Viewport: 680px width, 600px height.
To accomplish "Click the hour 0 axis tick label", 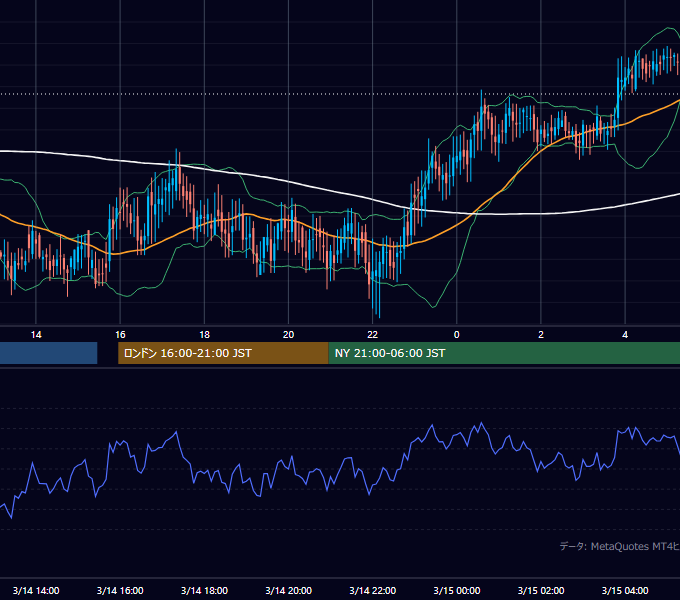I will [x=457, y=335].
